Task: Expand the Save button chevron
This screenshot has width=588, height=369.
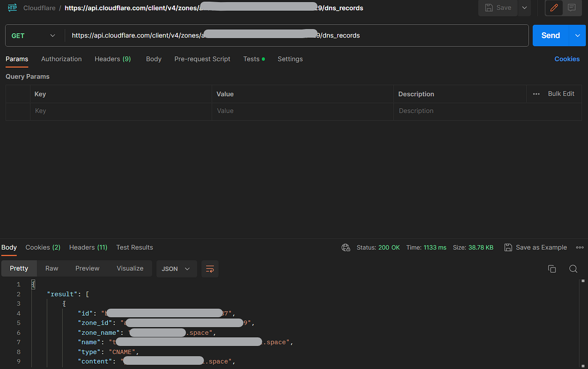Action: point(524,8)
